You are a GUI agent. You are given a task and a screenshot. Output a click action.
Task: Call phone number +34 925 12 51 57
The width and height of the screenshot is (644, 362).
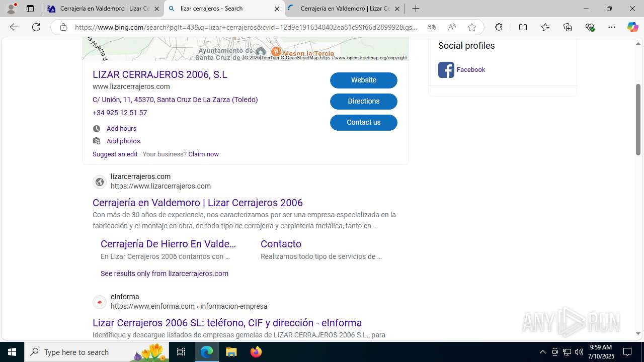pos(120,113)
